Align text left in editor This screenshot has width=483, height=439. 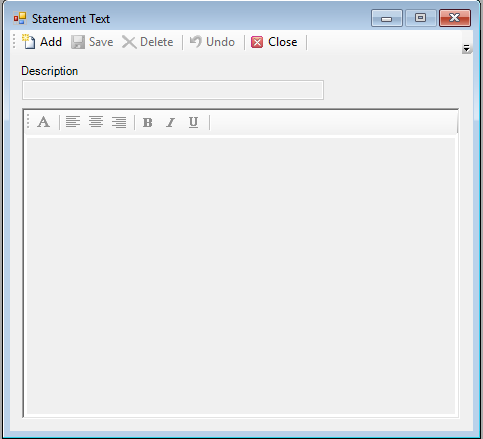coord(73,122)
